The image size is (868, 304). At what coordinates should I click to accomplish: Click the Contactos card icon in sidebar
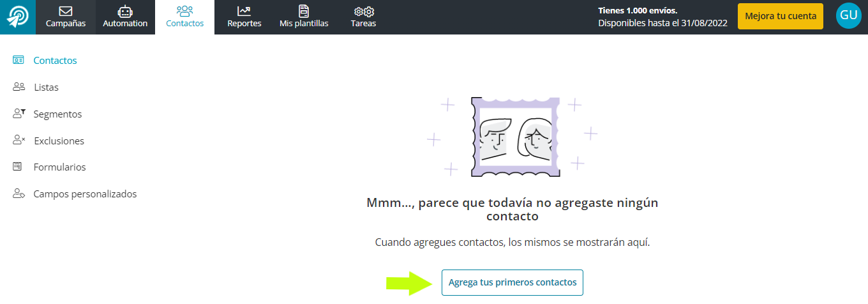19,60
